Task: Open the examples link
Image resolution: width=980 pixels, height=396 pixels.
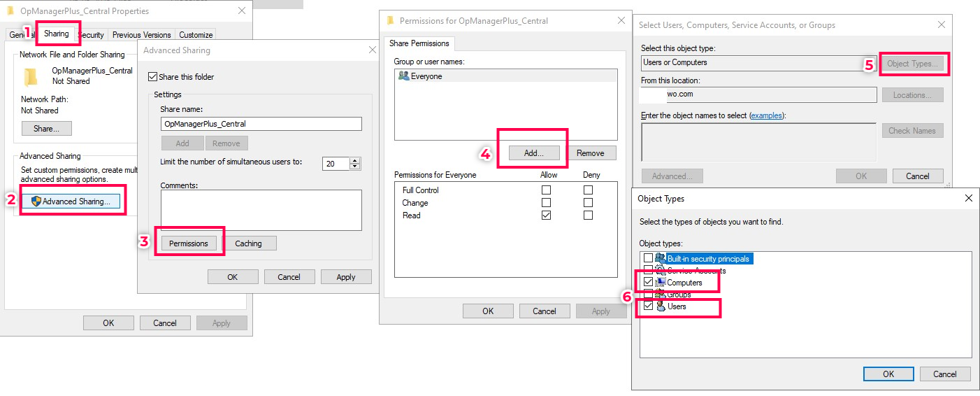Action: point(766,115)
